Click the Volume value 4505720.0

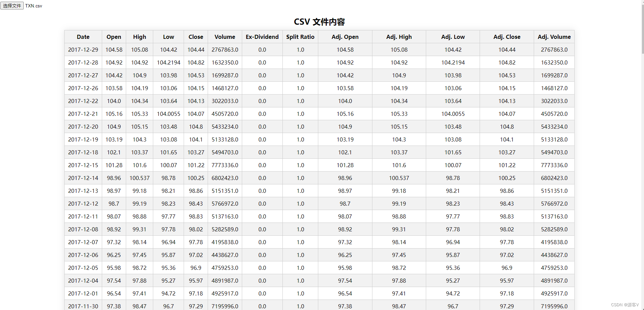coord(225,114)
